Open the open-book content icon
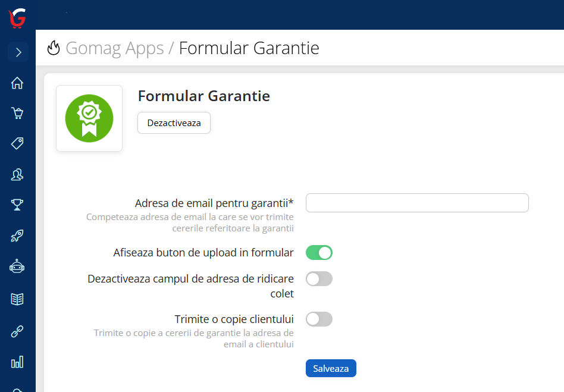The width and height of the screenshot is (564, 392). 17,299
